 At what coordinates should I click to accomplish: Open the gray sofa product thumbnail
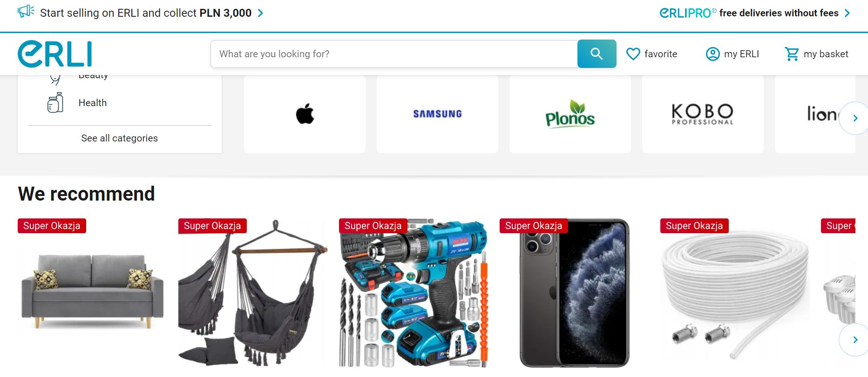(92, 292)
